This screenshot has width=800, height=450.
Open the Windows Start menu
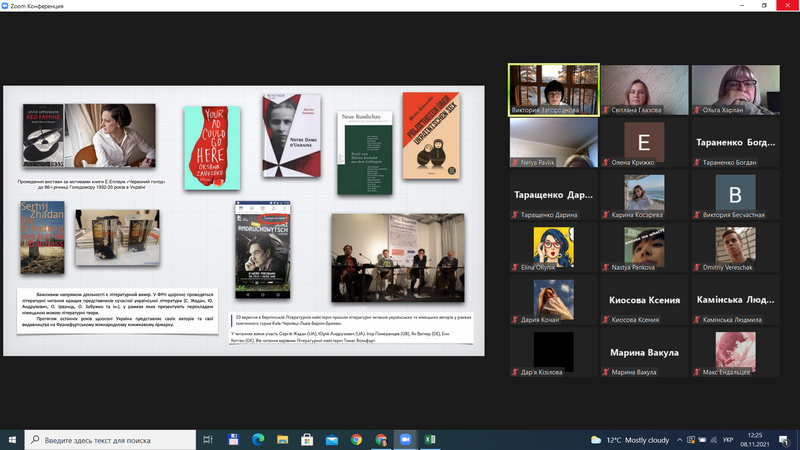tap(12, 440)
